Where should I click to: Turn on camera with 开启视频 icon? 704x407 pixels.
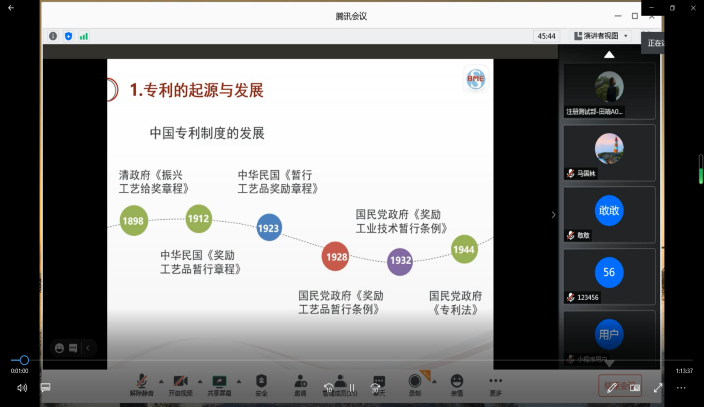pyautogui.click(x=181, y=382)
